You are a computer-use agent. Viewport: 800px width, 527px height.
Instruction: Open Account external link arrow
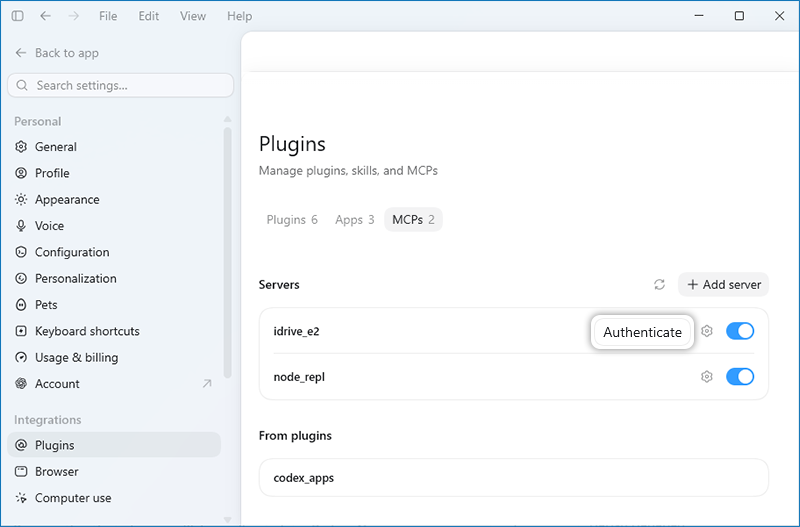pos(207,384)
